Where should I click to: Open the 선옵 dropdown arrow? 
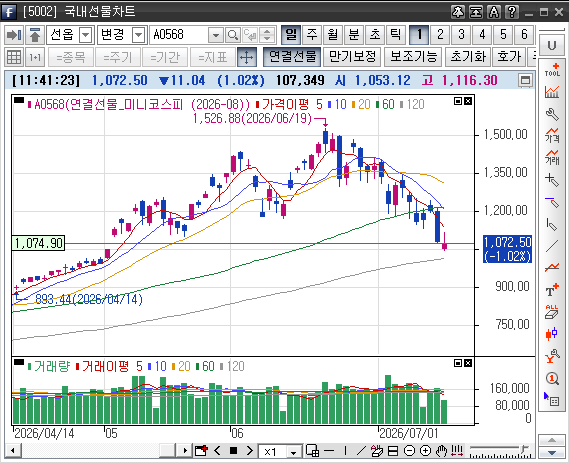click(x=86, y=35)
